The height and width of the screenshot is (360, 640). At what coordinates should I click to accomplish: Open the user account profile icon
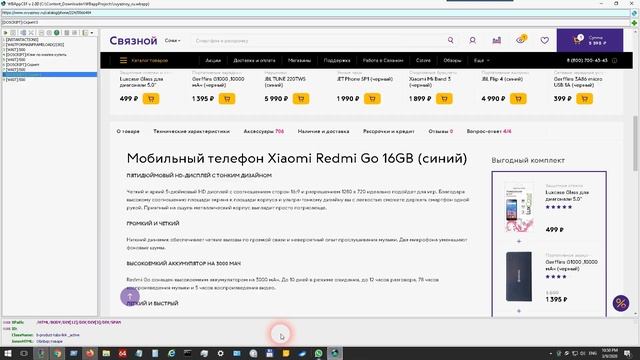[472, 40]
